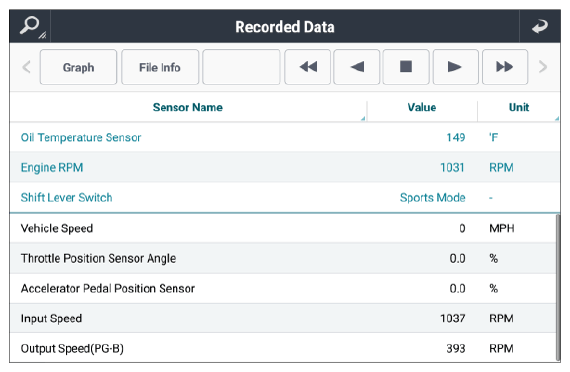Click the MPH unit cell
Viewport: 570px width, 372px height.
pos(502,228)
